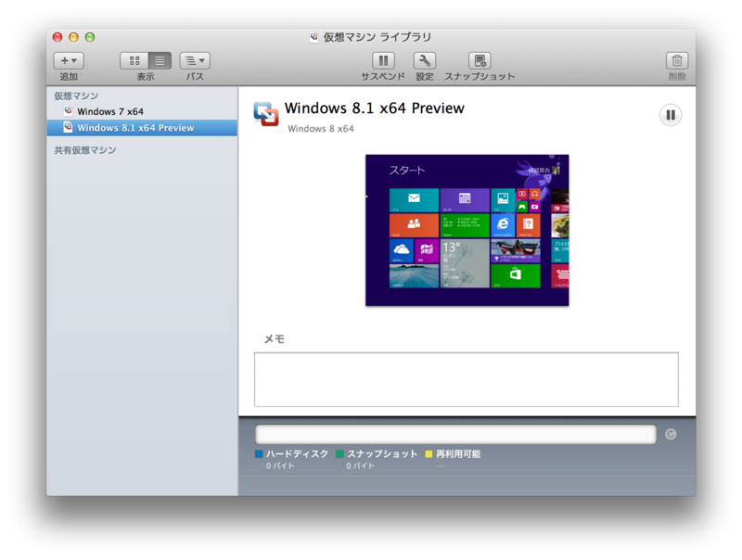
Task: Click the ハードディスク legend label
Action: pyautogui.click(x=297, y=454)
